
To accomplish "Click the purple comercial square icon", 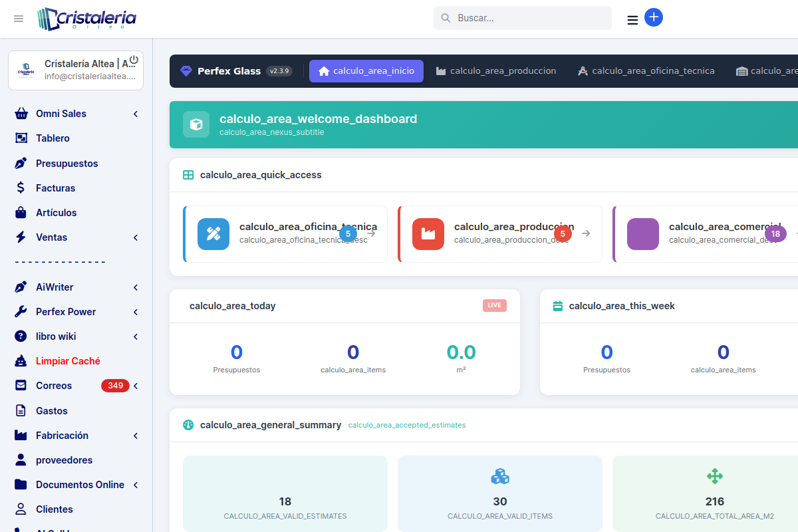I will pos(642,234).
